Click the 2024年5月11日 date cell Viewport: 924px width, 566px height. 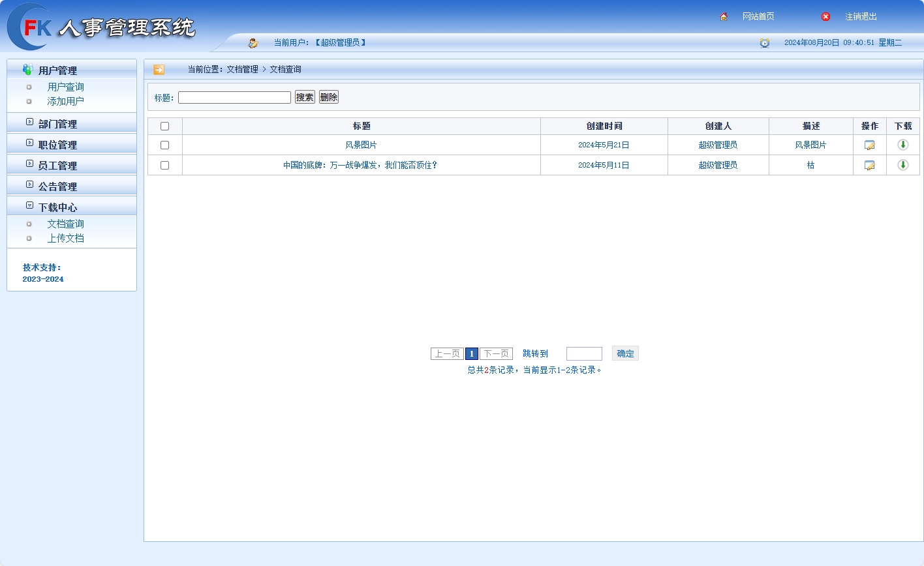pos(604,165)
